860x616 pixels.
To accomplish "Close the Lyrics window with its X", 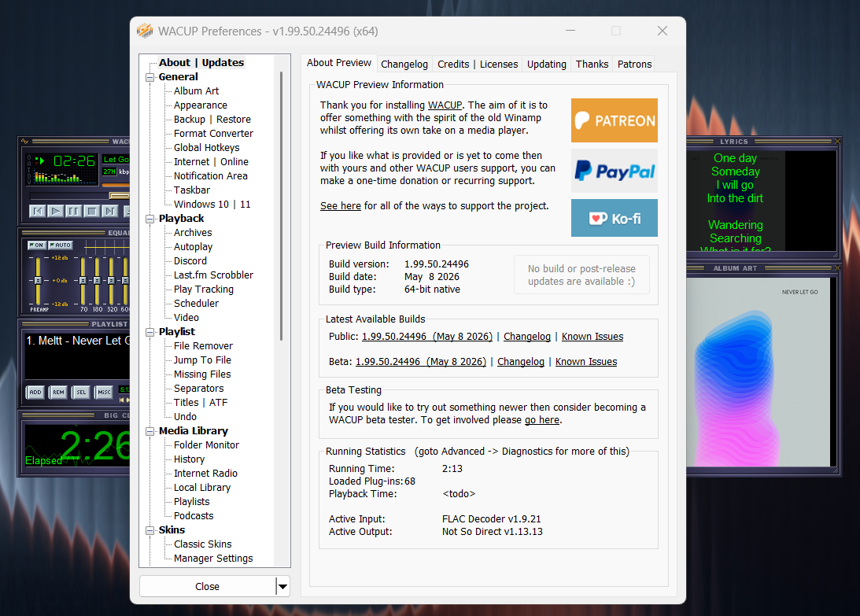I will tap(837, 142).
